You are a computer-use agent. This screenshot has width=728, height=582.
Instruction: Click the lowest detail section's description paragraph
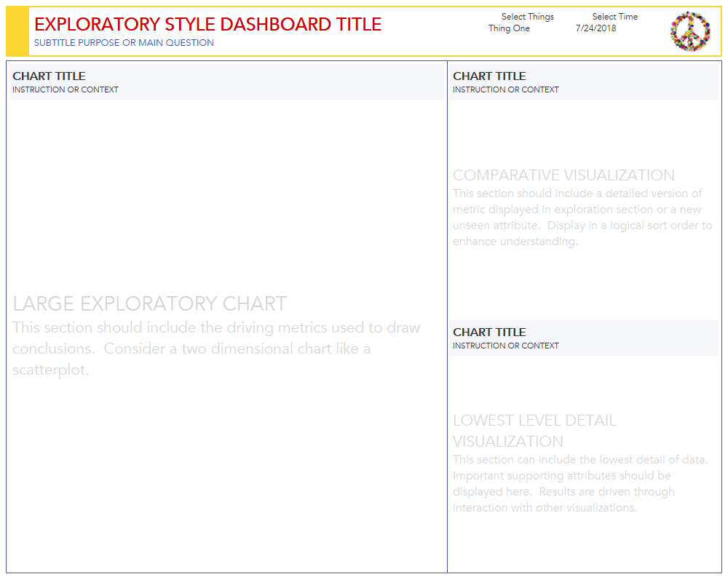pos(580,484)
